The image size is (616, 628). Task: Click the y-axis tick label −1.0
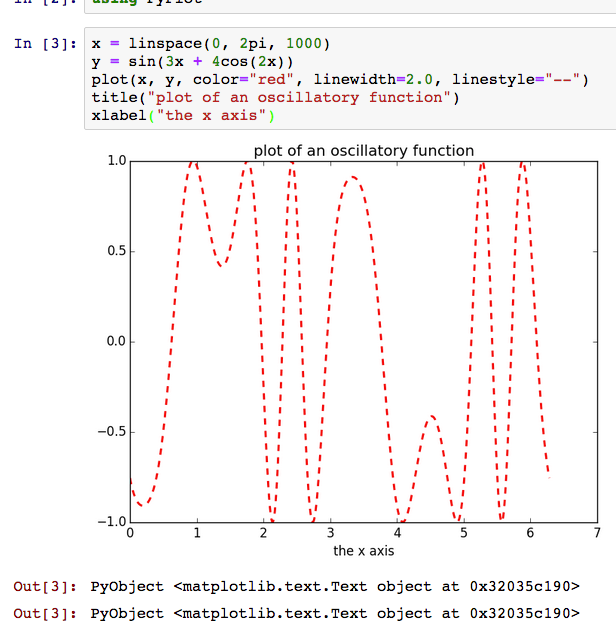coord(112,521)
